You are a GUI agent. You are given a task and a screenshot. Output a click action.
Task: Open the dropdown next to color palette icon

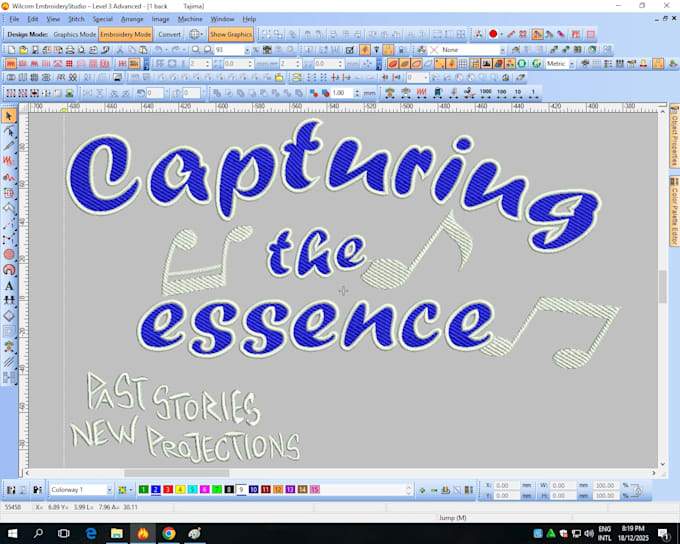(x=131, y=490)
